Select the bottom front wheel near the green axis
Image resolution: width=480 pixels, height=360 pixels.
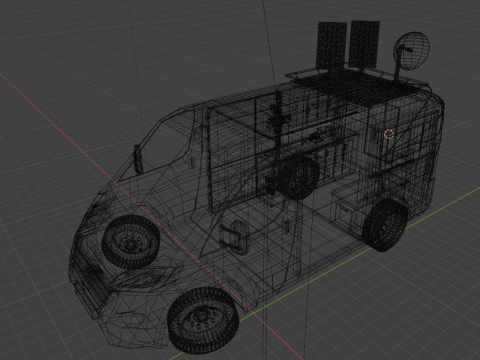pos(203,320)
